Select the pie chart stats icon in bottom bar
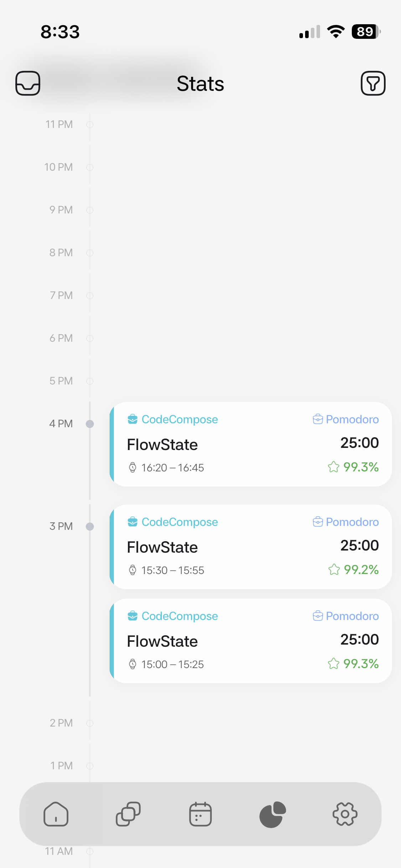 tap(273, 813)
